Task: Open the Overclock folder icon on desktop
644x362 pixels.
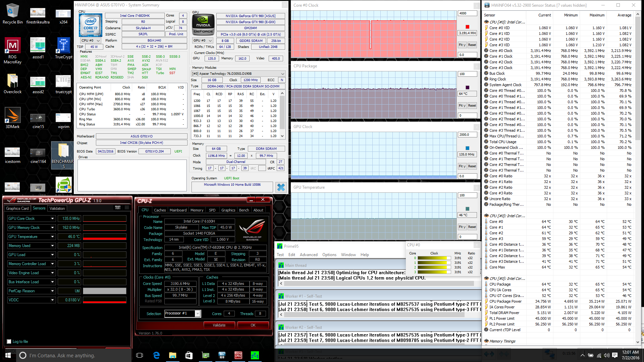Action: [x=12, y=84]
